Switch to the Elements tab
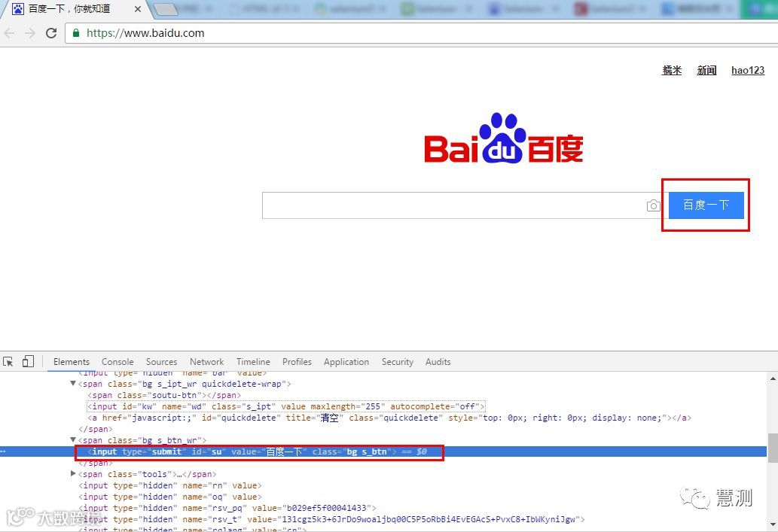Viewport: 778px width, 532px height. (72, 362)
